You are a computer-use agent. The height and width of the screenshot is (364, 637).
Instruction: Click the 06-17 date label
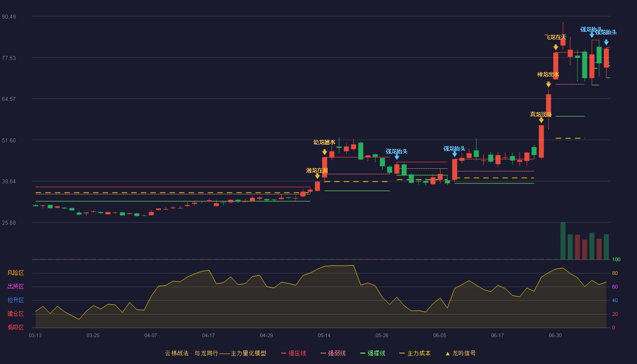pos(497,335)
